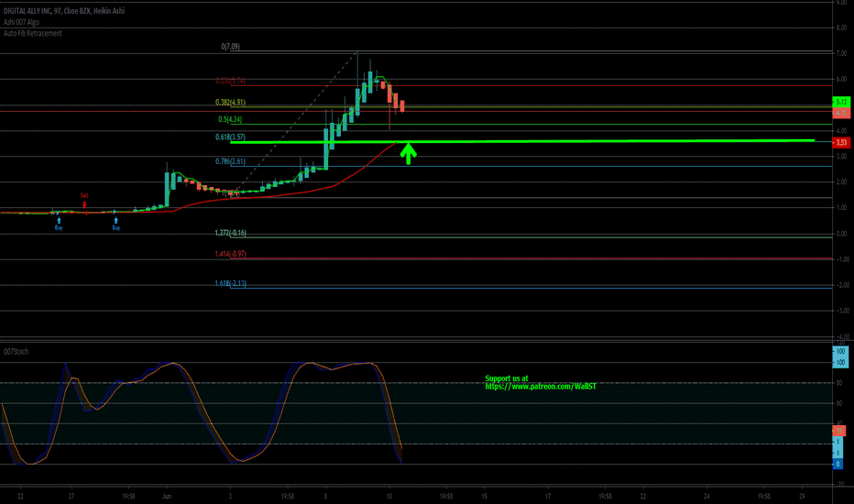Click the dark blue 0 stochastic value tag

(x=838, y=465)
